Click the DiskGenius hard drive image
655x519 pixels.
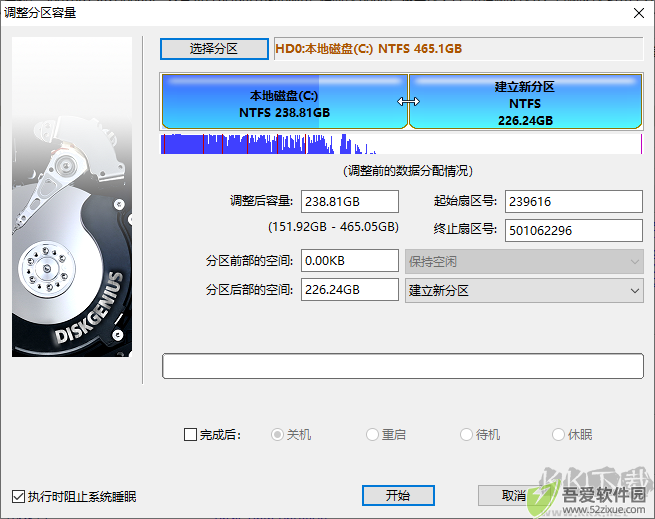[72, 197]
